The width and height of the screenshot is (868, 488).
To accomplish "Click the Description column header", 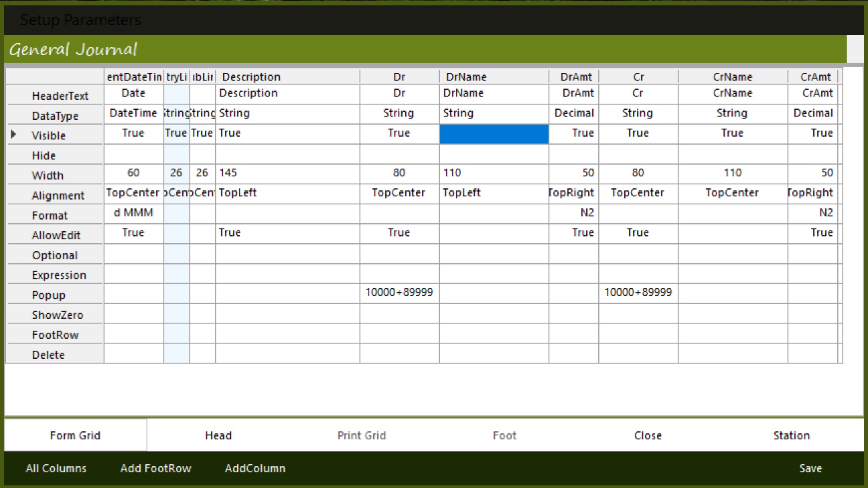I will click(287, 77).
